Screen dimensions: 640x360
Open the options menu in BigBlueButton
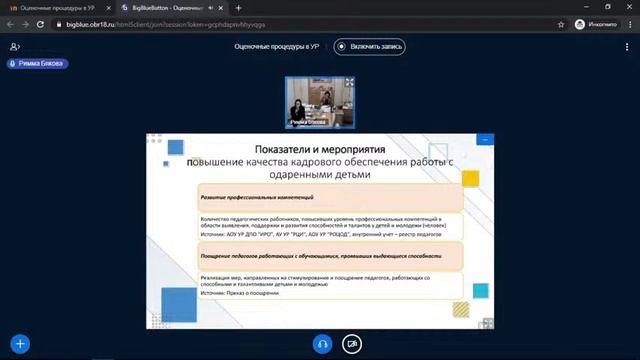point(627,47)
